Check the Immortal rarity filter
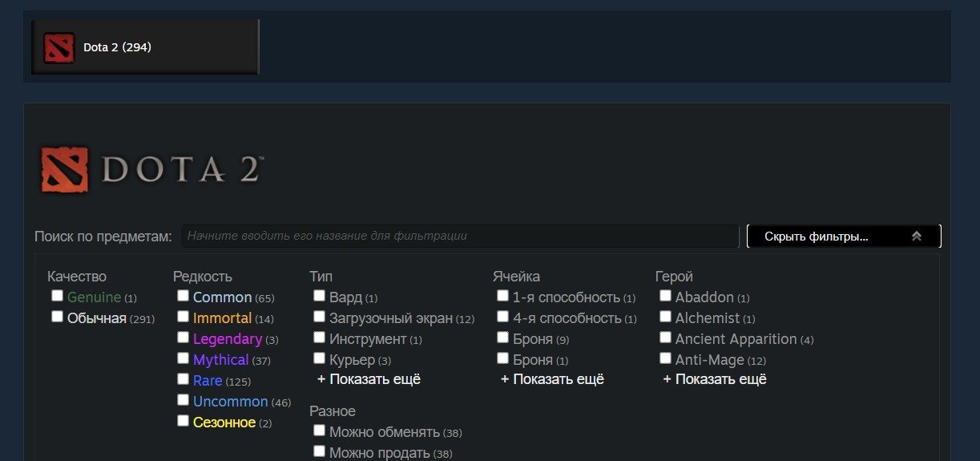The height and width of the screenshot is (461, 980). click(183, 317)
